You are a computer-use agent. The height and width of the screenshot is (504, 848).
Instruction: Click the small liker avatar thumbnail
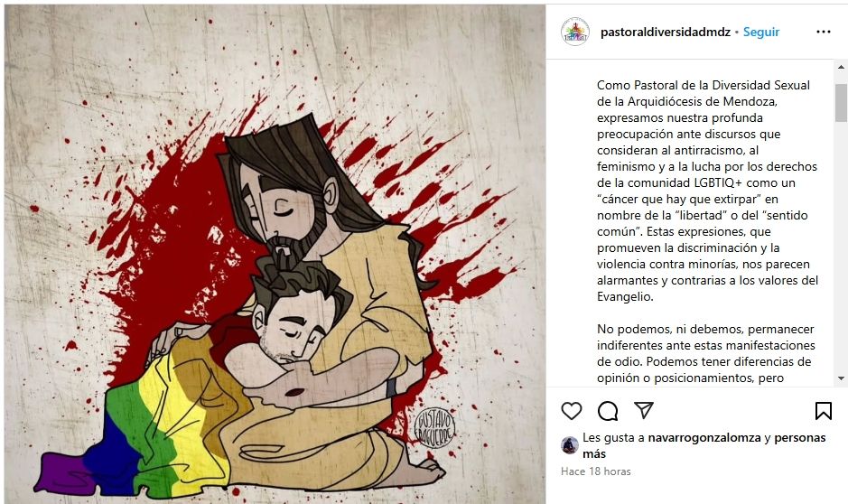coord(570,445)
